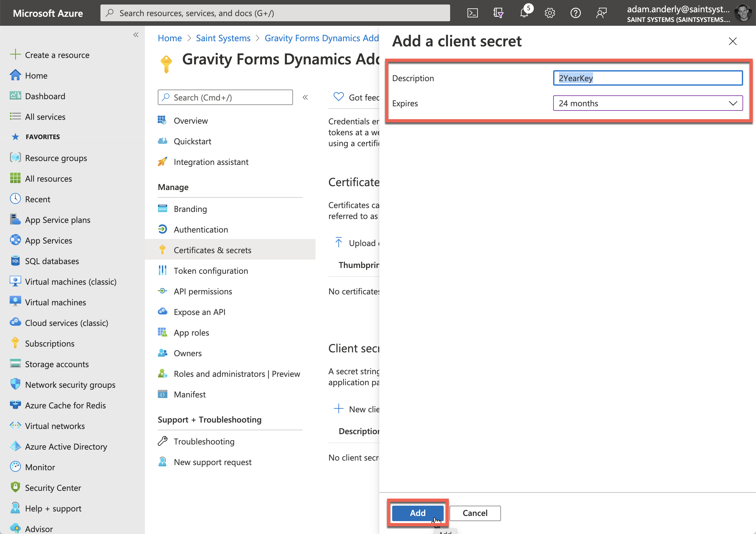Collapse the left portal sidebar

[136, 34]
